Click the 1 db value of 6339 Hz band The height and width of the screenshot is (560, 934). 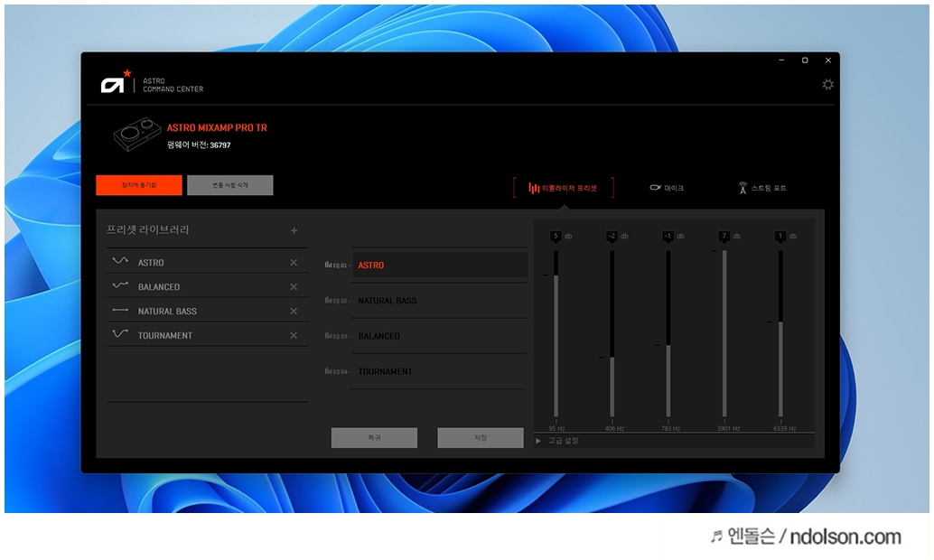[x=780, y=236]
